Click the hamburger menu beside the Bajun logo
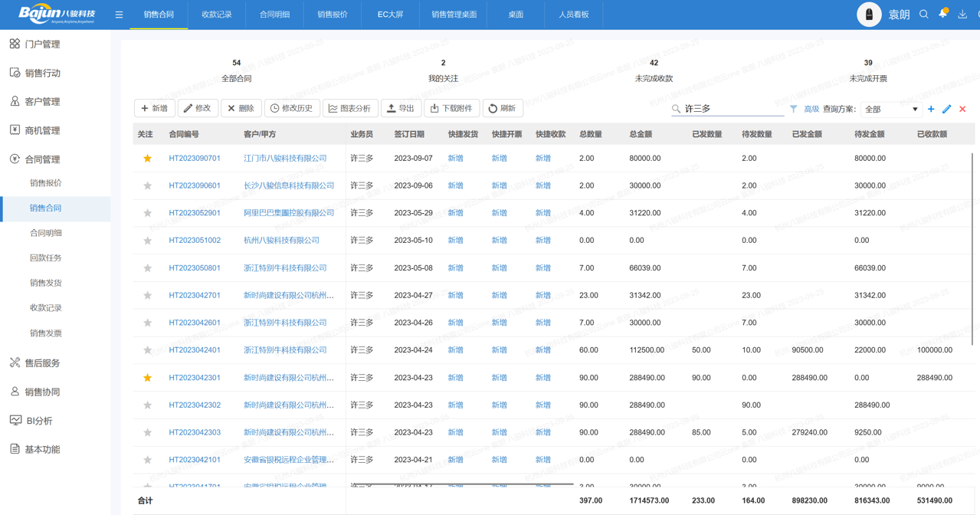The height and width of the screenshot is (515, 980). [119, 14]
